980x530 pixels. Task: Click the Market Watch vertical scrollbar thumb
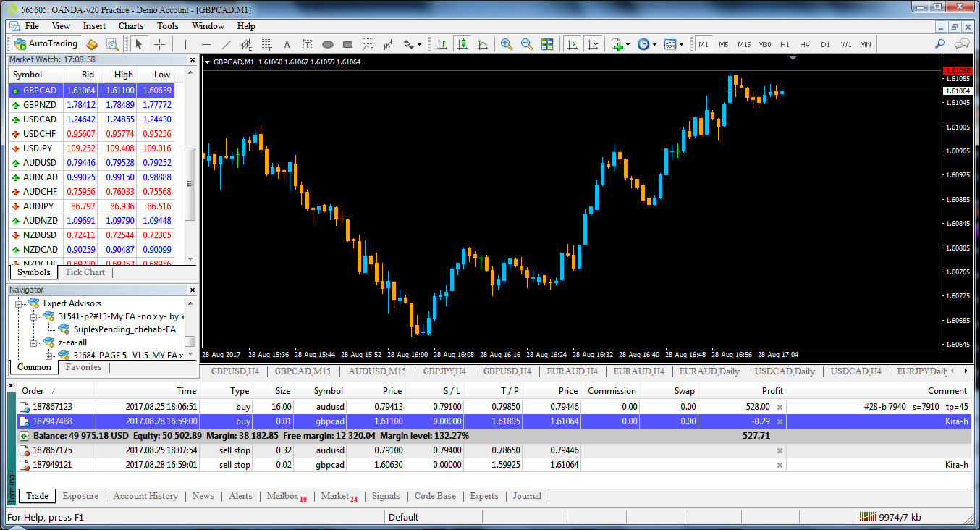pyautogui.click(x=190, y=185)
